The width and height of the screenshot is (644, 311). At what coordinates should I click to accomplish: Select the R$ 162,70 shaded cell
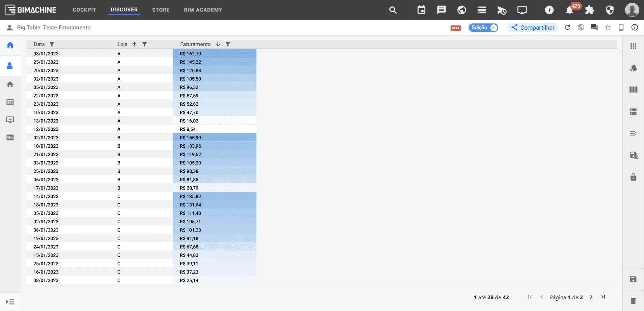coord(214,53)
